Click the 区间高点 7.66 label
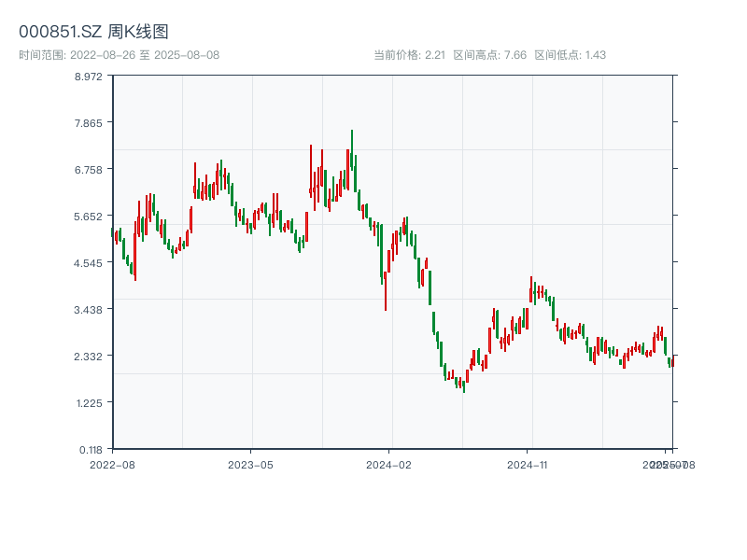The width and height of the screenshot is (747, 560). point(489,55)
